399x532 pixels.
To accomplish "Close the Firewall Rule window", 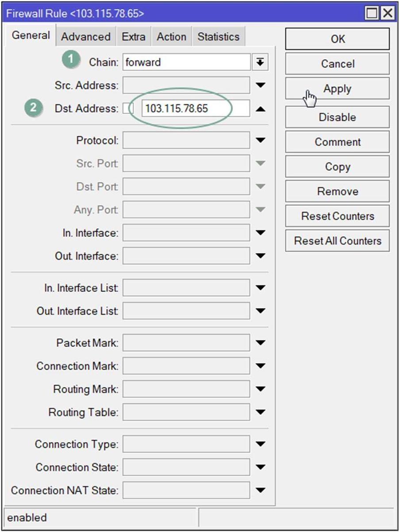I will (387, 14).
